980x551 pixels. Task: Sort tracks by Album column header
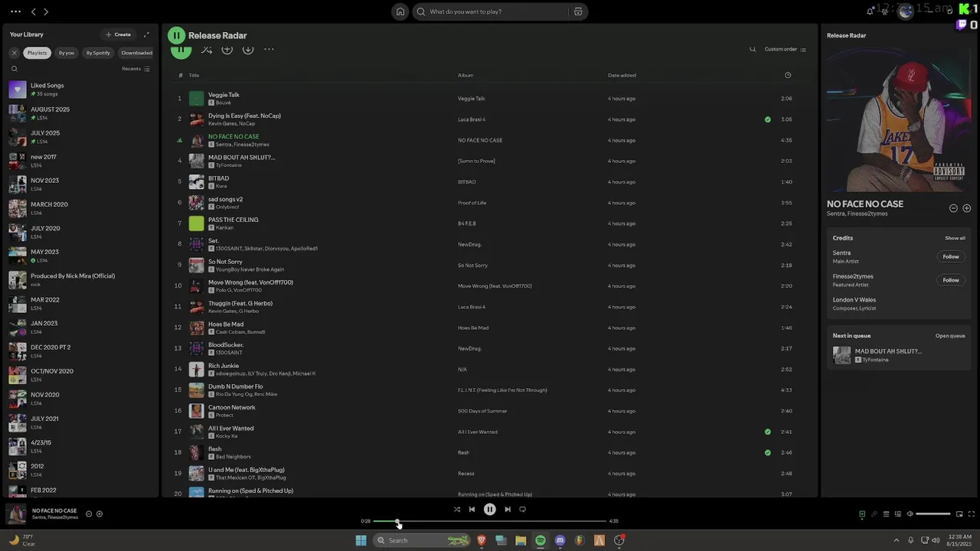coord(465,75)
